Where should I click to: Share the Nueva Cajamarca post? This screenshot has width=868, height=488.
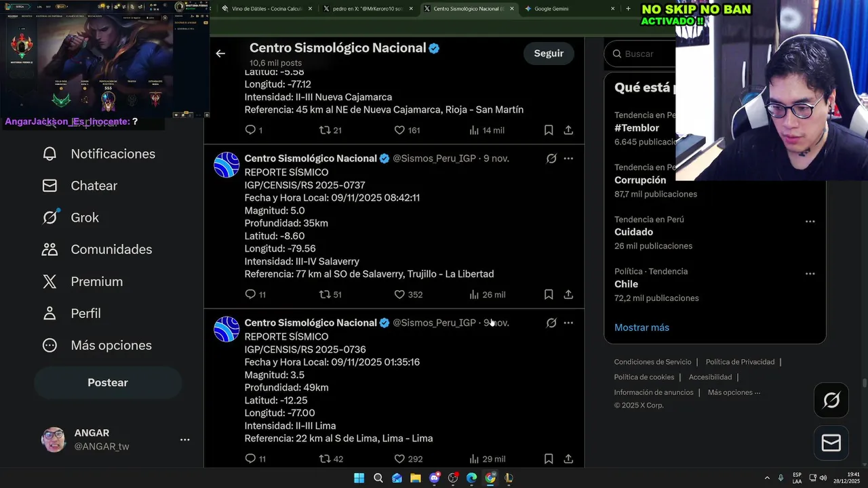(x=568, y=130)
